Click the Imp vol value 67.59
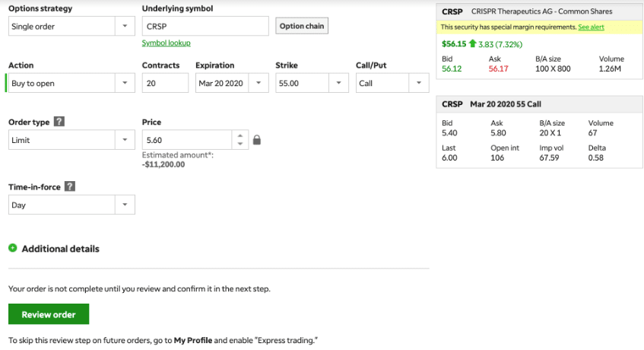This screenshot has height=350, width=644. (x=549, y=157)
